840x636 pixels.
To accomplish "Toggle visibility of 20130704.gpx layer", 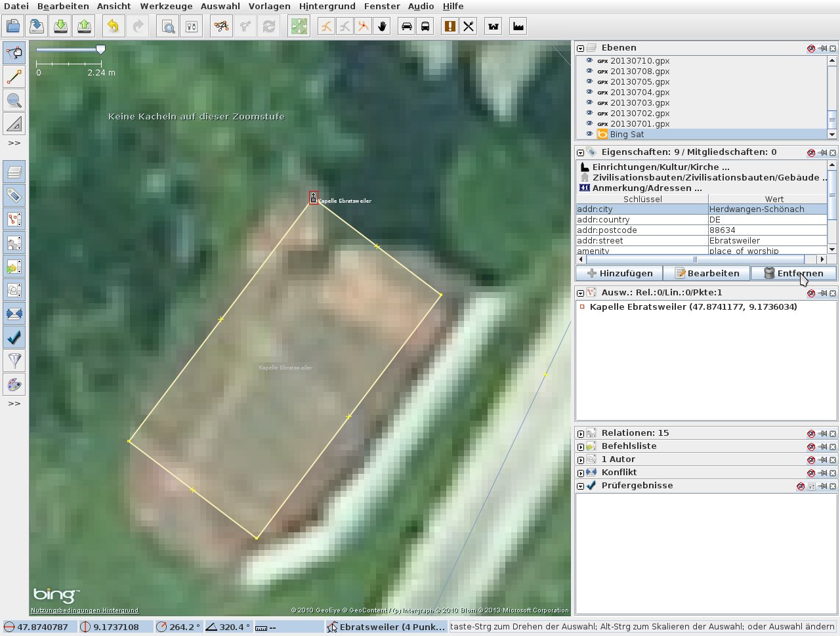I will [x=589, y=92].
